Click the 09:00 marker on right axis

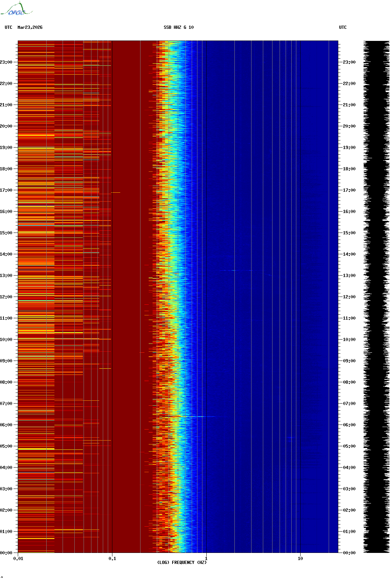(x=349, y=361)
